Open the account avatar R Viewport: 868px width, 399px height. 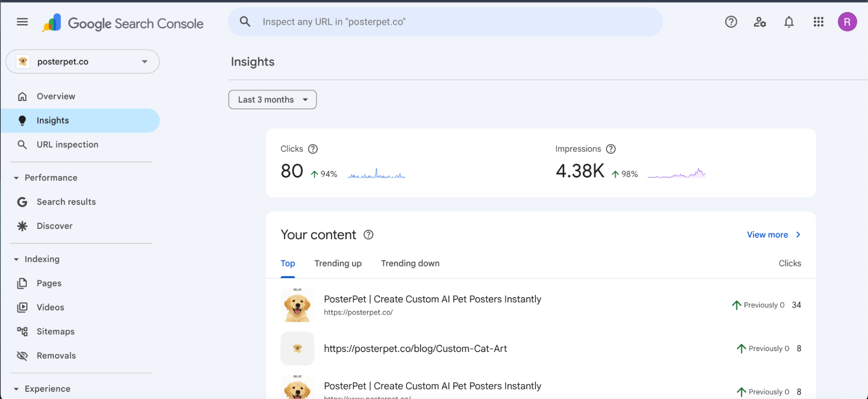[x=847, y=22]
